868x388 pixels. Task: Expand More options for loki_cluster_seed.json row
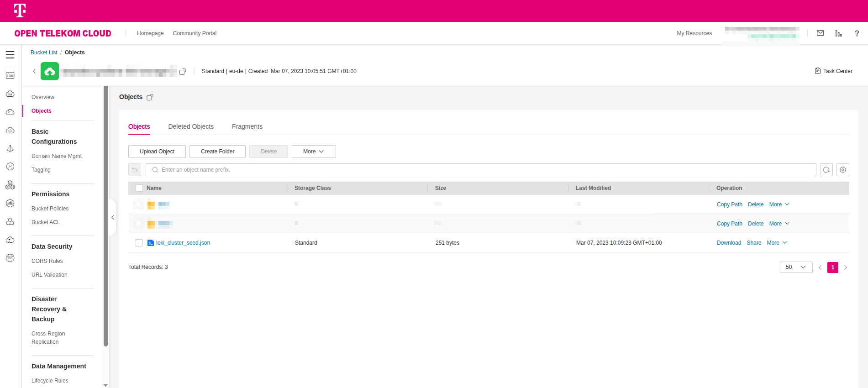click(777, 243)
